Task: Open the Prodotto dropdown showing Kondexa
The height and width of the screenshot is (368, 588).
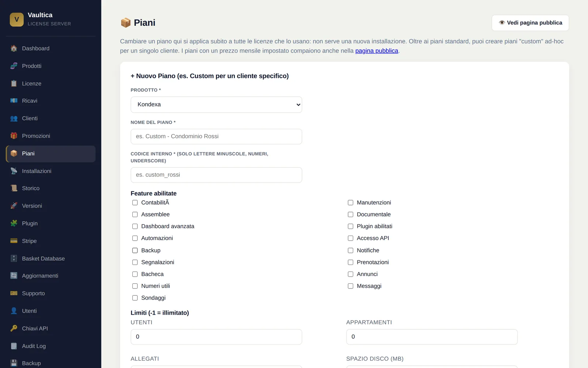Action: pyautogui.click(x=216, y=105)
